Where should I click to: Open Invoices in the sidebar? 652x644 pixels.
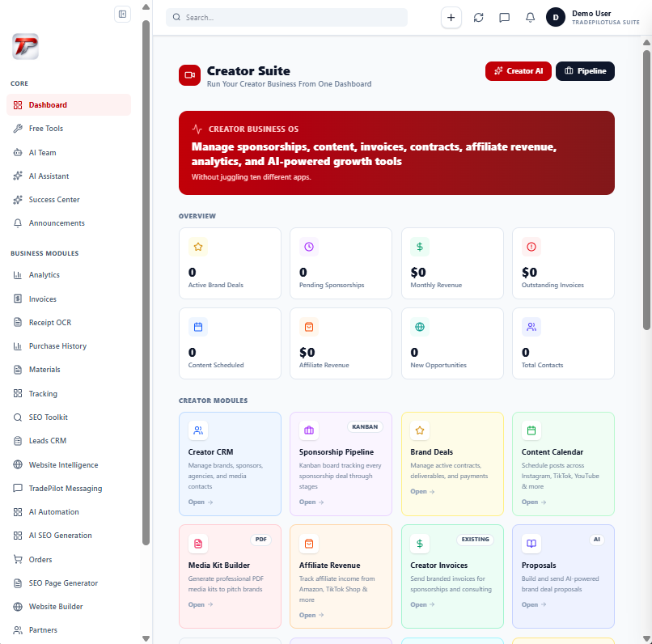(69, 299)
